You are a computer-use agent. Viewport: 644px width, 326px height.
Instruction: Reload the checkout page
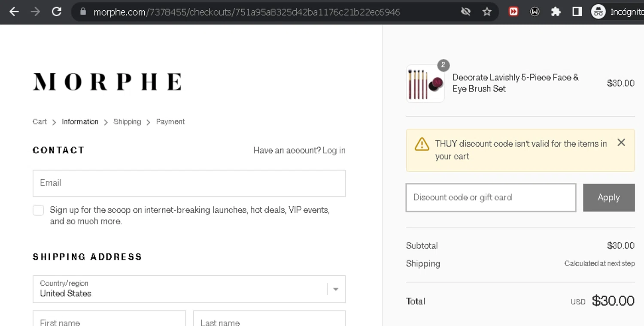coord(57,12)
